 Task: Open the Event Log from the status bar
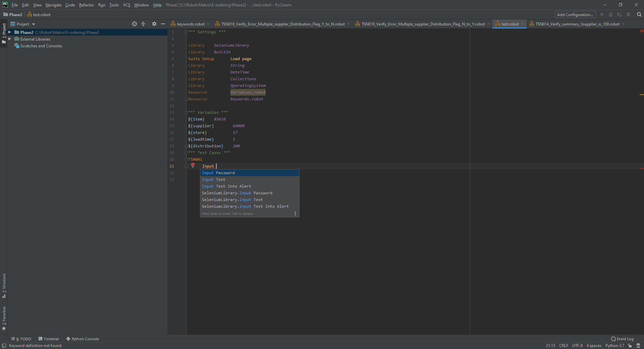point(622,339)
